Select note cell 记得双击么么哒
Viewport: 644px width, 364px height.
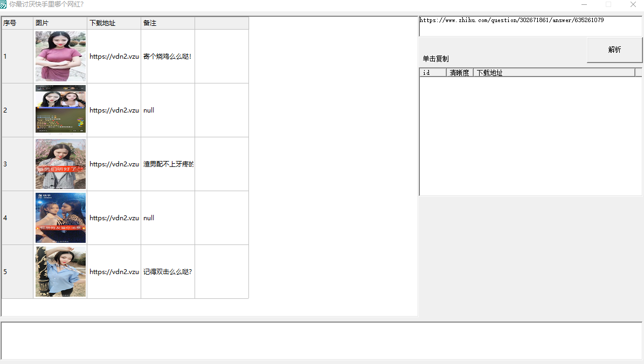(x=168, y=272)
